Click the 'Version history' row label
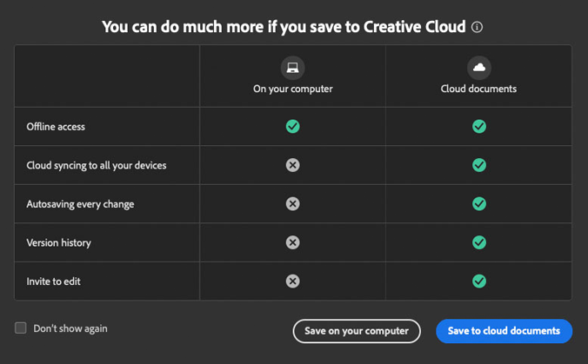This screenshot has width=588, height=364. point(58,243)
